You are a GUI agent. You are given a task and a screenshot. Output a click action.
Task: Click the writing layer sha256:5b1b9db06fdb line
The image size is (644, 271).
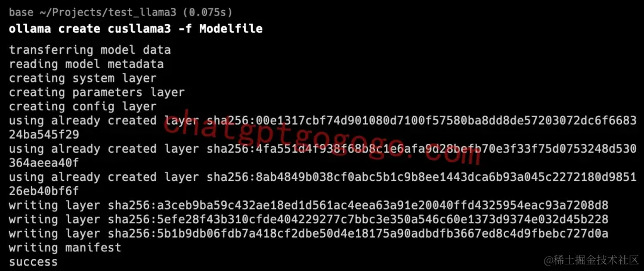tap(309, 233)
